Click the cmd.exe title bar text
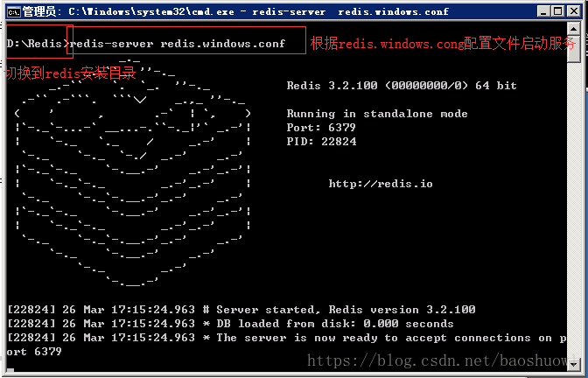 [236, 12]
